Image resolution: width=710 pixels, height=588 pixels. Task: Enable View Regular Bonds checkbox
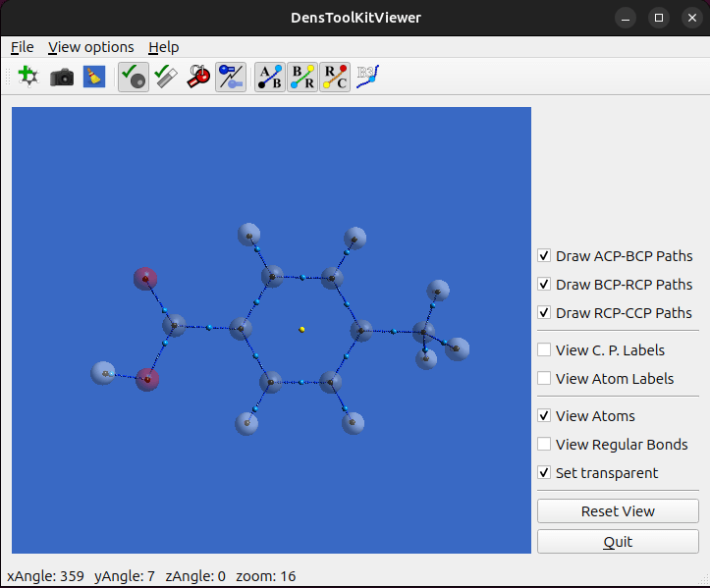point(544,445)
